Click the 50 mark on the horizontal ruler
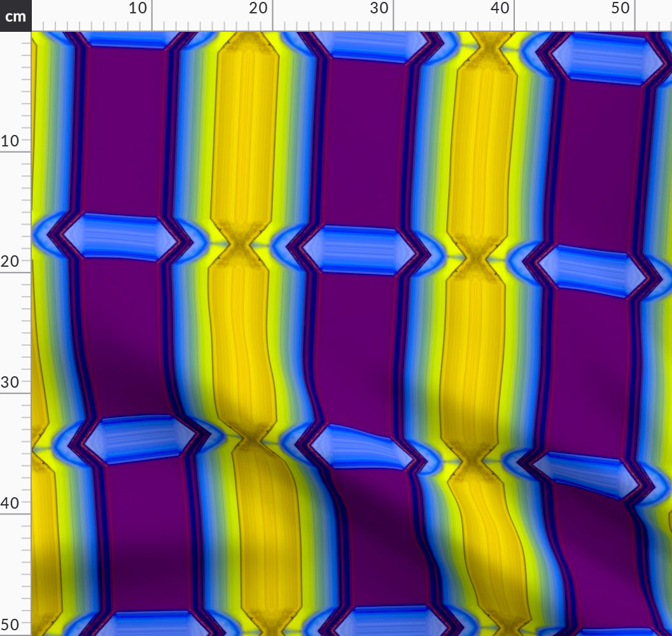The width and height of the screenshot is (672, 636). click(x=620, y=8)
